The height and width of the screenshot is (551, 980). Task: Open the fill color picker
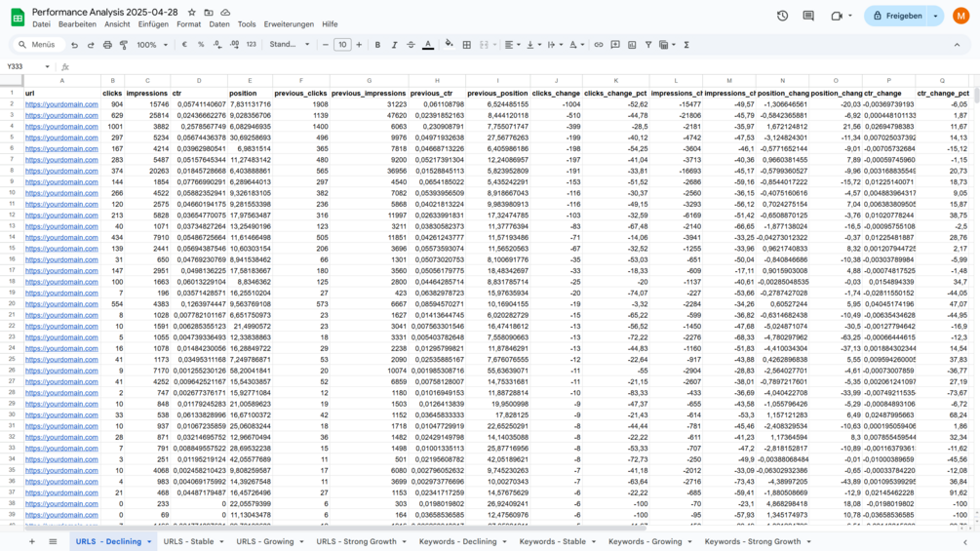pyautogui.click(x=449, y=45)
